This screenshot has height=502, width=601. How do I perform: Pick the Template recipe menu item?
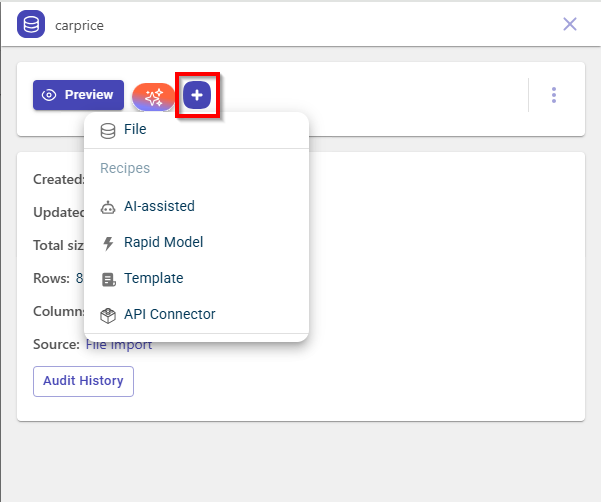(153, 279)
